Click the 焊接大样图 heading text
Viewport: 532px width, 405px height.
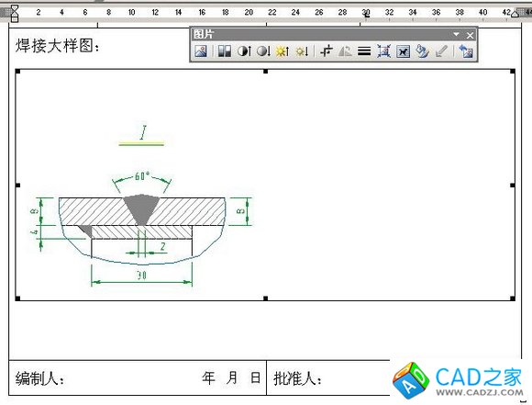[x=58, y=46]
